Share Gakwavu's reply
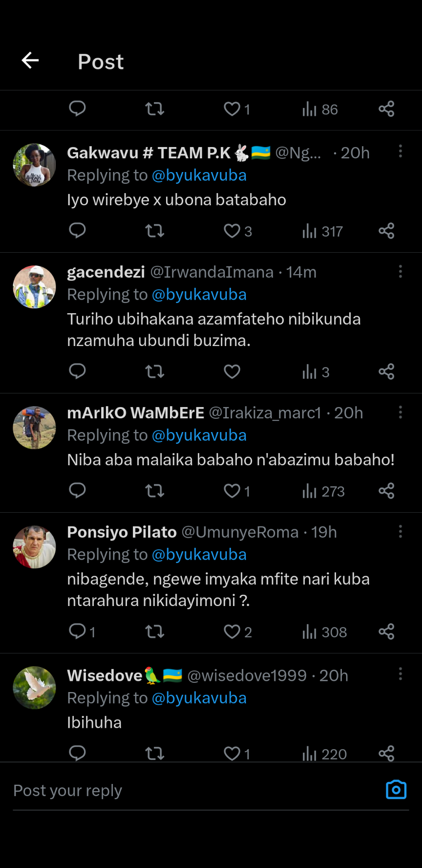This screenshot has width=422, height=868. point(386,231)
